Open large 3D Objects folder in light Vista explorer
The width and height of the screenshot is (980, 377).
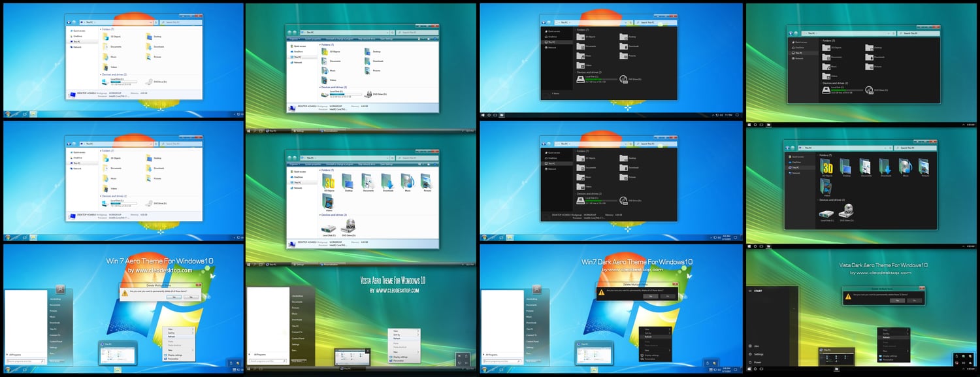click(x=329, y=182)
